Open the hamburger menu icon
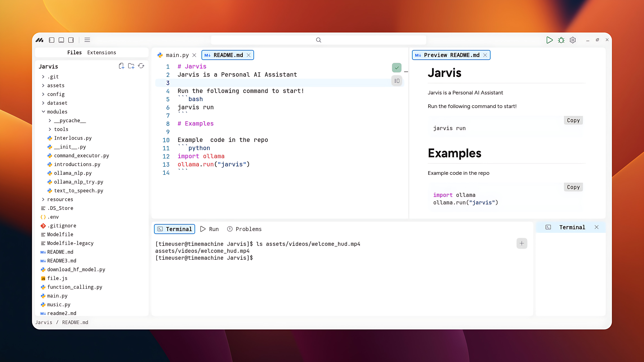The height and width of the screenshot is (362, 644). click(x=87, y=40)
